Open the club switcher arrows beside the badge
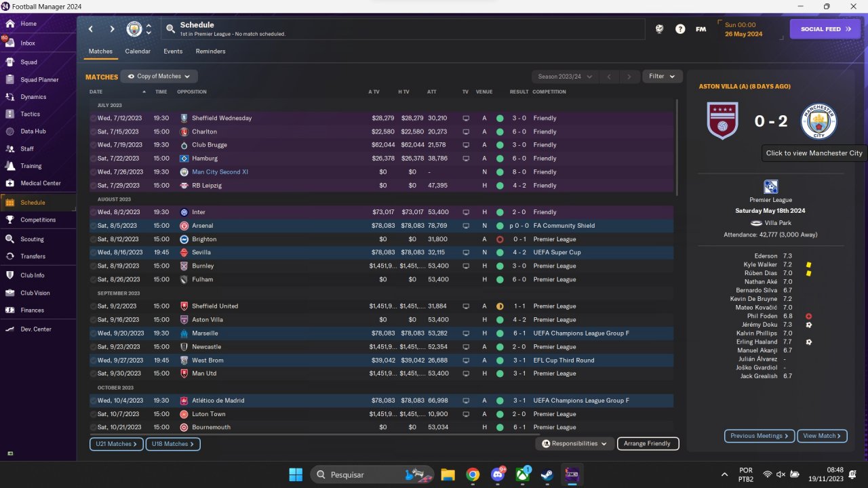 pos(149,29)
